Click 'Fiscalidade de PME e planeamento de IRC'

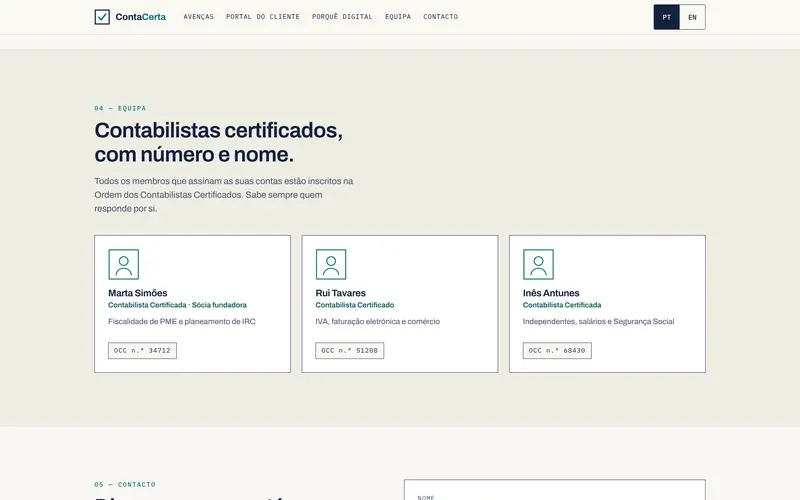182,321
